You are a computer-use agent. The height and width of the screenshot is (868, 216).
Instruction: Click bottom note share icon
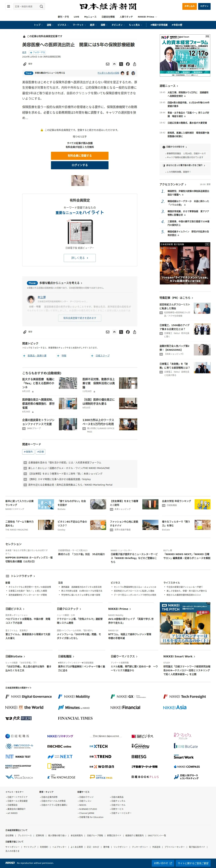pos(114,332)
